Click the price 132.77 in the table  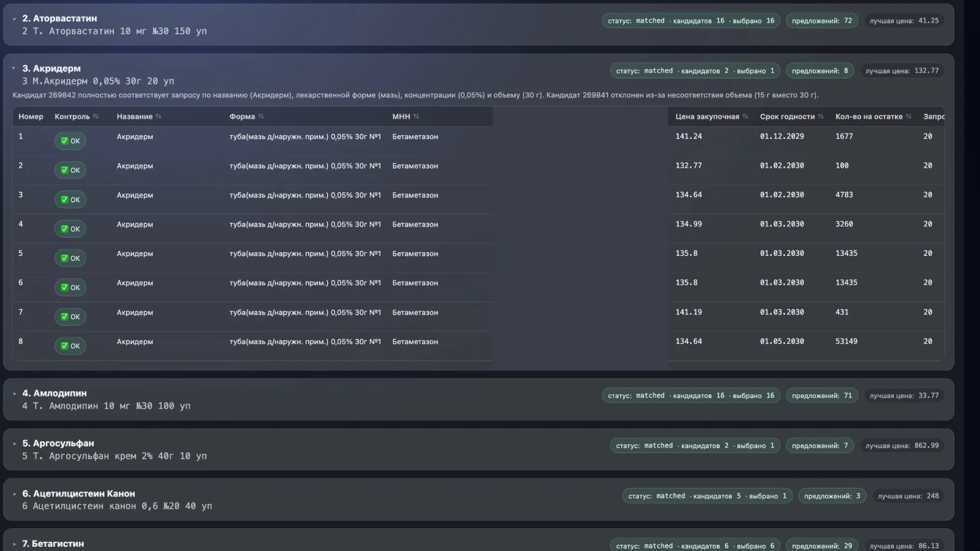point(688,165)
